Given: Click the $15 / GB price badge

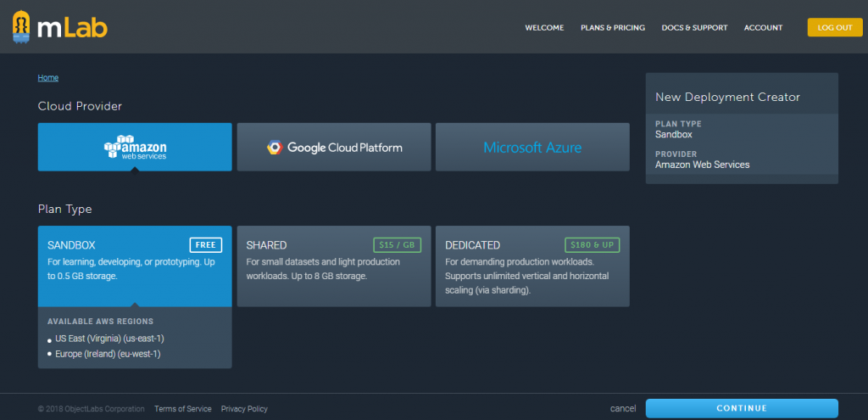Looking at the screenshot, I should [397, 245].
